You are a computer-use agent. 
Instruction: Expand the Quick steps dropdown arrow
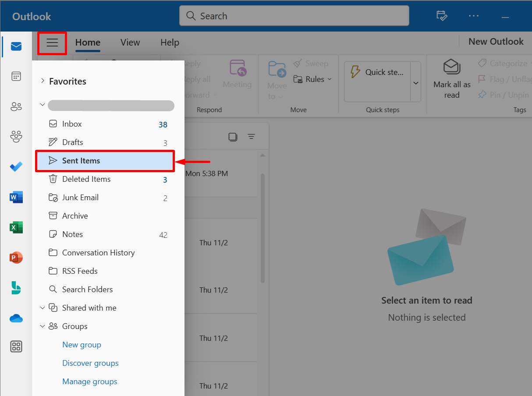(415, 82)
